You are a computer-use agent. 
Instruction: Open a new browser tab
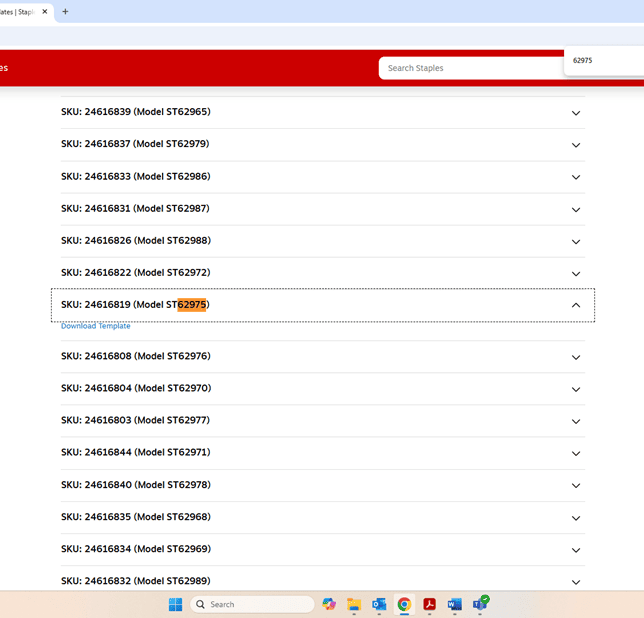click(65, 11)
